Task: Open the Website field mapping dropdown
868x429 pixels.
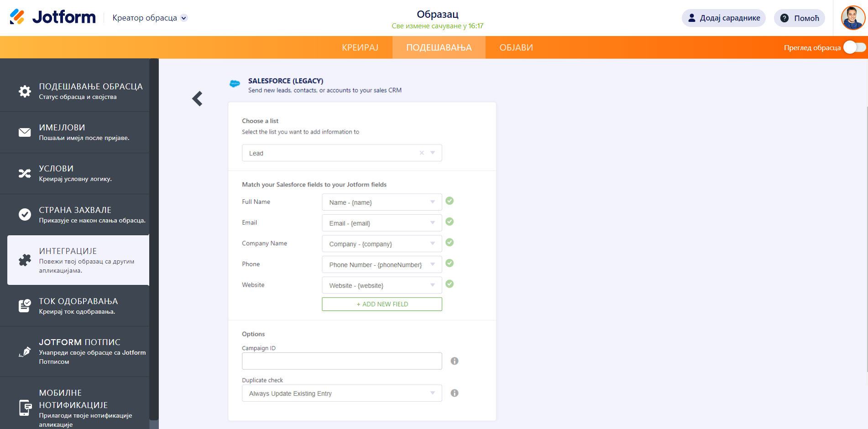Action: (382, 285)
